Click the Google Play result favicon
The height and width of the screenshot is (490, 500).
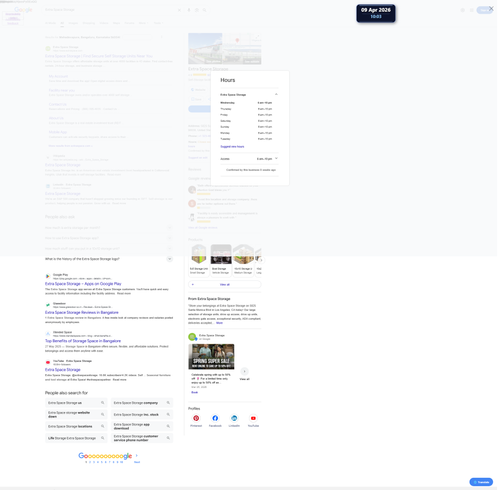(48, 276)
